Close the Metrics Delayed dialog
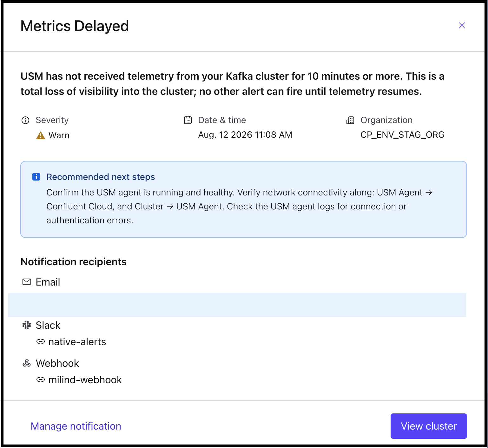Image resolution: width=488 pixels, height=448 pixels. click(x=462, y=25)
